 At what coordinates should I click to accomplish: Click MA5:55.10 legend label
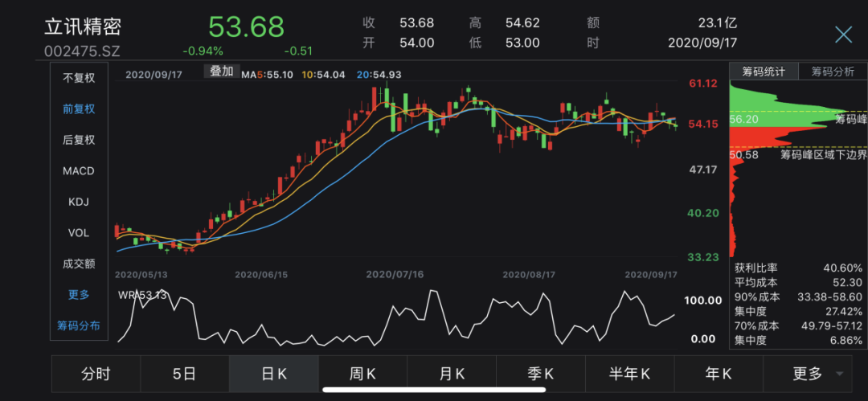click(267, 74)
